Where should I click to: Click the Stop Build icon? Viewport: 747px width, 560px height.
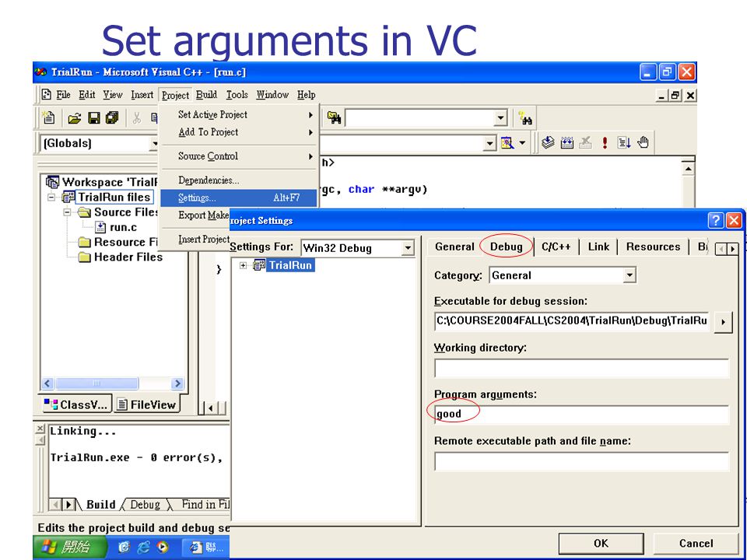pos(585,142)
